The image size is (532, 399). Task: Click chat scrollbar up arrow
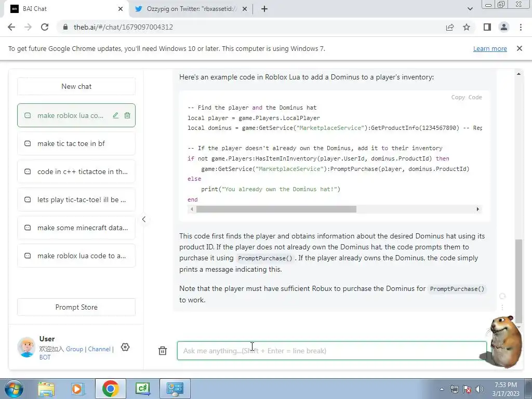pos(518,74)
